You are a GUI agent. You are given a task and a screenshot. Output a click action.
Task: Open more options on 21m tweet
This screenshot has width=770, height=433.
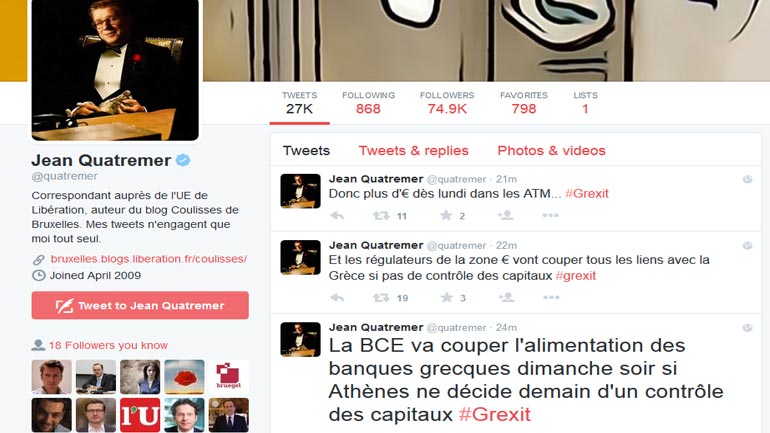point(550,215)
